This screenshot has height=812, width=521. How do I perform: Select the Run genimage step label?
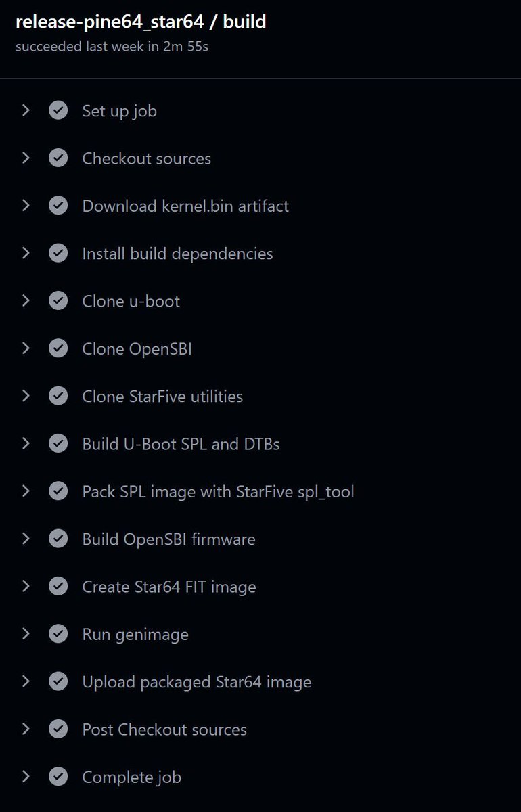tap(135, 635)
